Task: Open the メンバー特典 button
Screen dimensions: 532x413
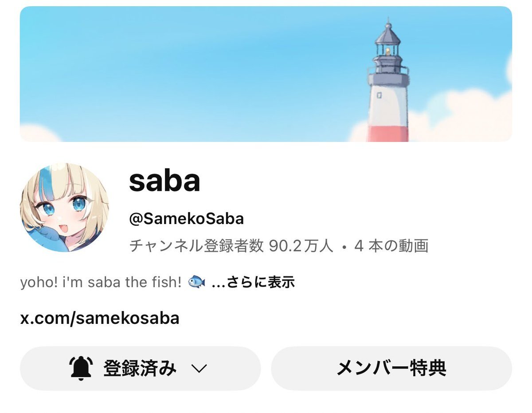Action: pos(391,368)
